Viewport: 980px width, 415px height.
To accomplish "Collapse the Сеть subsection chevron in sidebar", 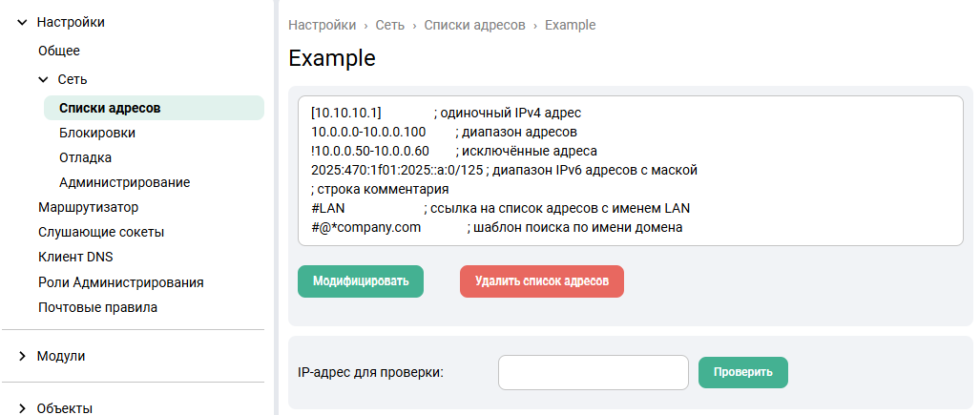I will tap(43, 80).
